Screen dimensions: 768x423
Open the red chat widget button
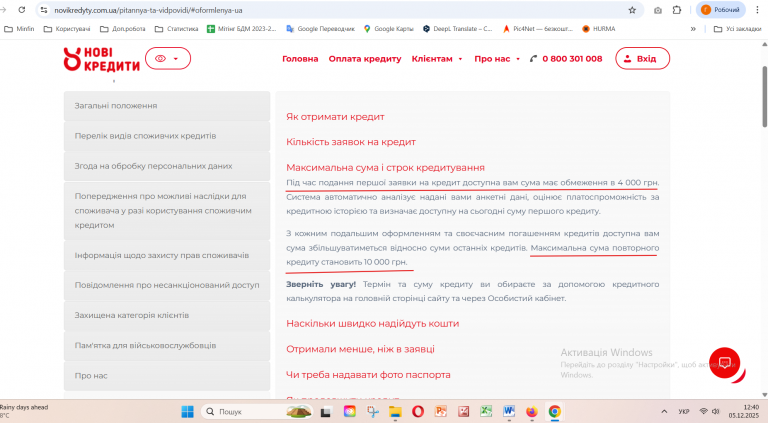point(724,363)
